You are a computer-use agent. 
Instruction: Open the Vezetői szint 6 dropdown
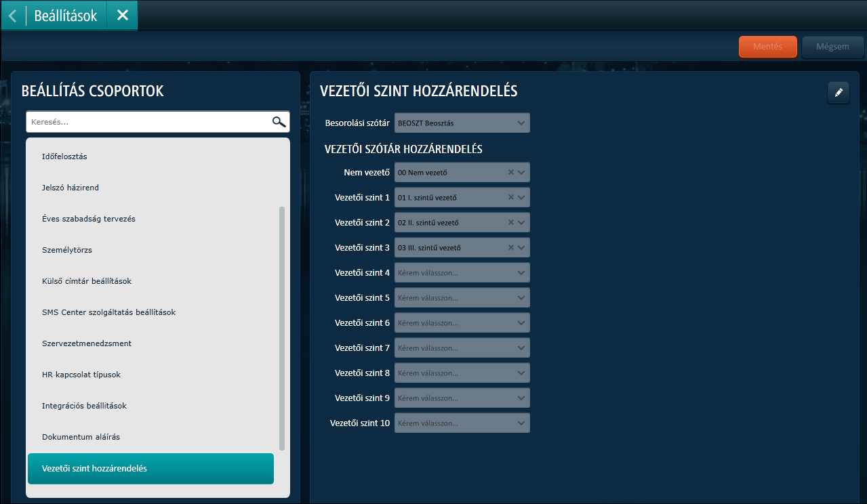[462, 322]
